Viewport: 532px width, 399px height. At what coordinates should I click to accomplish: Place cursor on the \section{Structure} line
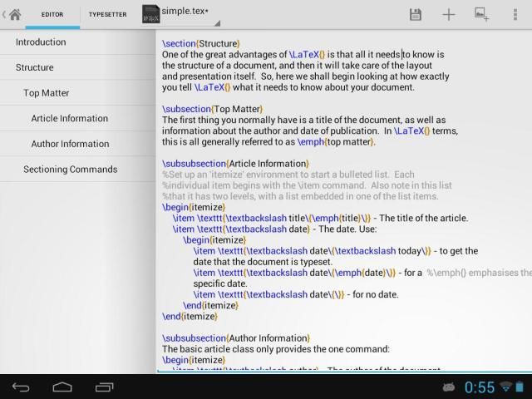coord(202,43)
